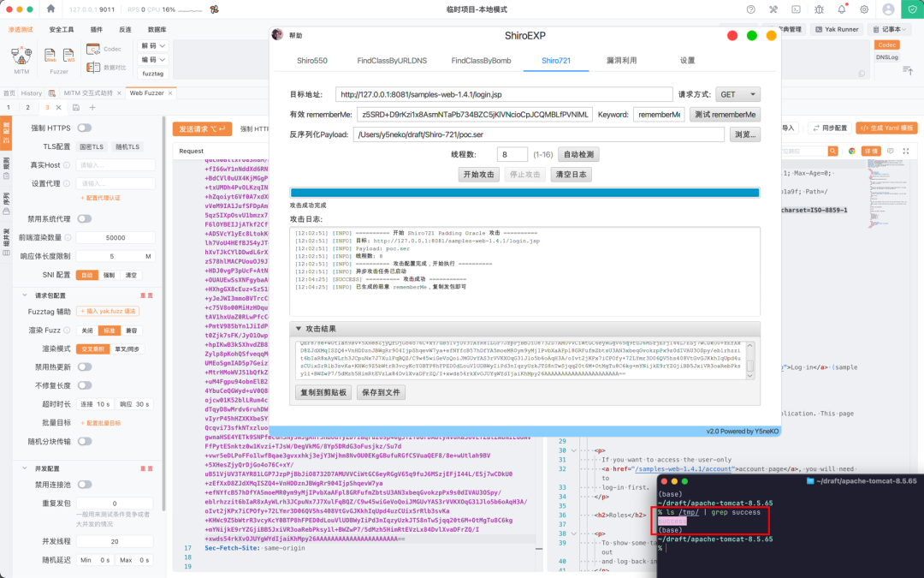924x578 pixels.
Task: Switch to the FindClassByBomb tab
Action: [481, 60]
